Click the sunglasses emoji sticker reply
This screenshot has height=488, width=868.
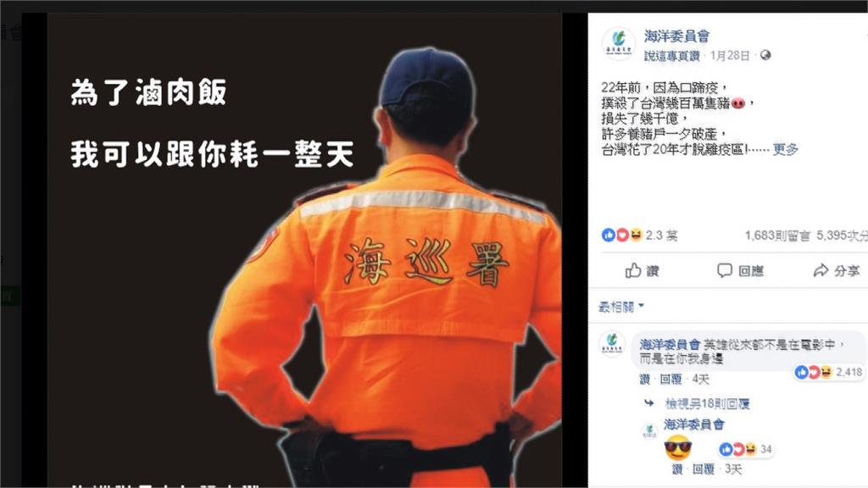pyautogui.click(x=678, y=447)
